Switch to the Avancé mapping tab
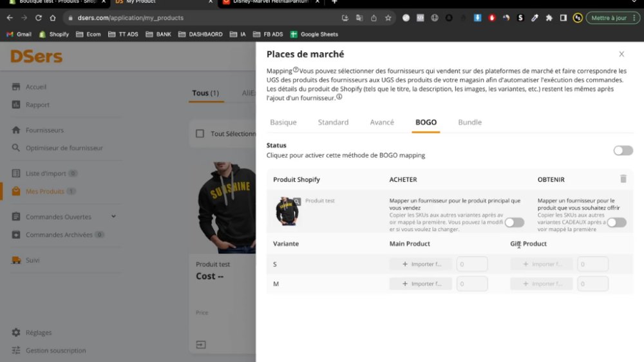 381,122
